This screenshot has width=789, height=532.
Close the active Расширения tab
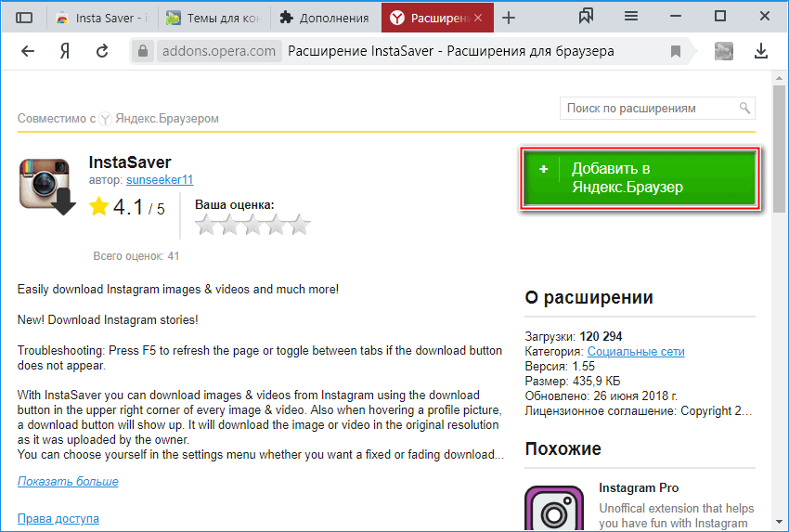pyautogui.click(x=478, y=18)
